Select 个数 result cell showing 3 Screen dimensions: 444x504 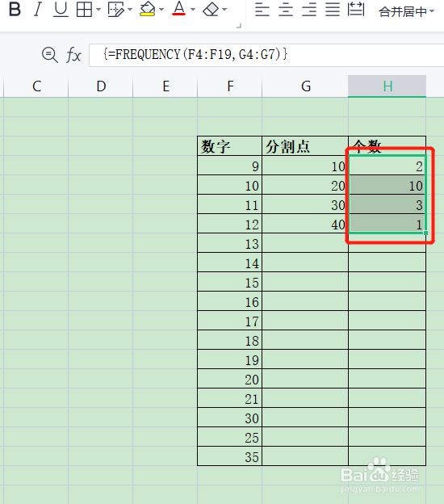[387, 204]
